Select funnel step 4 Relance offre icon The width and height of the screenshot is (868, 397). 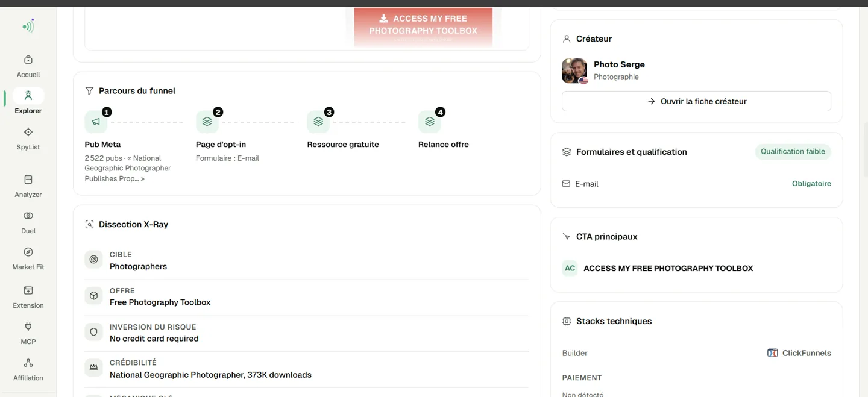(430, 122)
